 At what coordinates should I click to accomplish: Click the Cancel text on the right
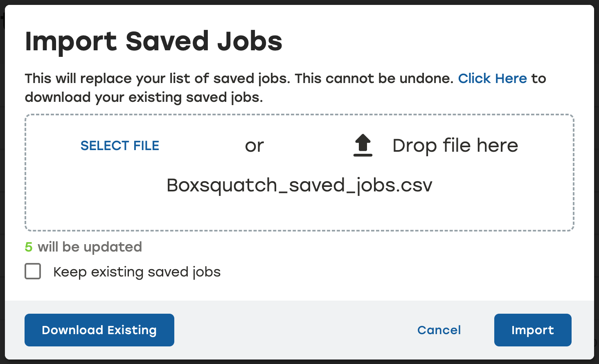pos(439,330)
